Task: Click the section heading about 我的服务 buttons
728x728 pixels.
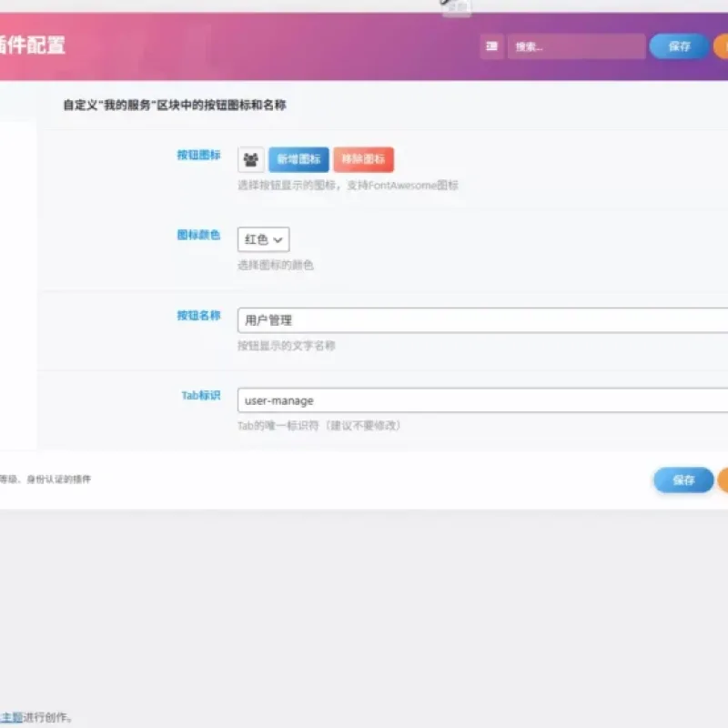Action: (x=175, y=105)
